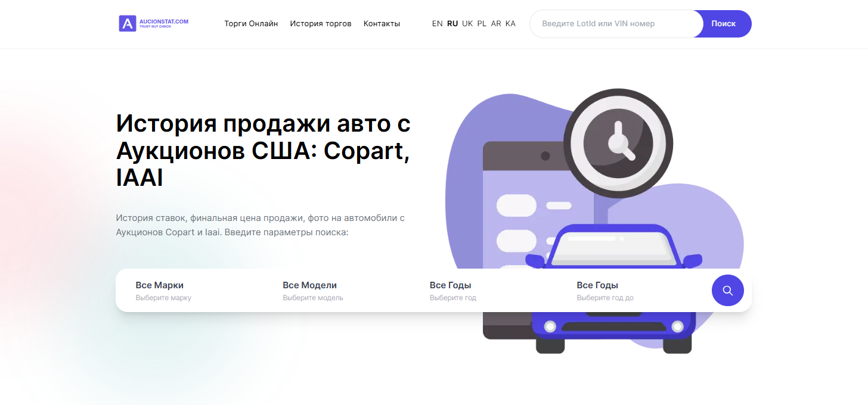The height and width of the screenshot is (405, 868).
Task: Click the heading История продажи авто
Action: tap(263, 151)
